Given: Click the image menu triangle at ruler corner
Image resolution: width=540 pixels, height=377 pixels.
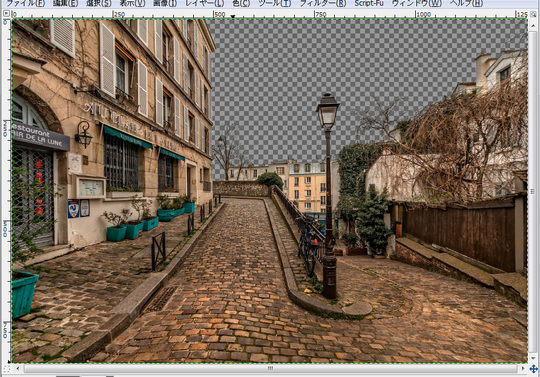Looking at the screenshot, I should coord(6,13).
